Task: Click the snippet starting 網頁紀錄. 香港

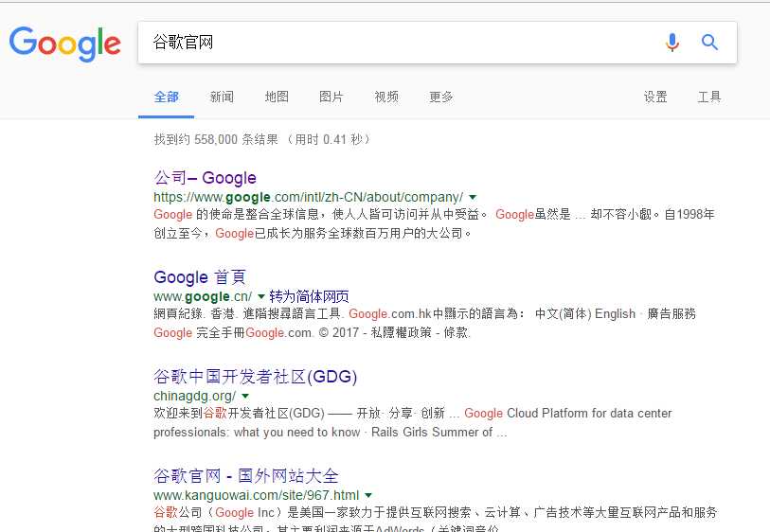Action: coord(424,323)
